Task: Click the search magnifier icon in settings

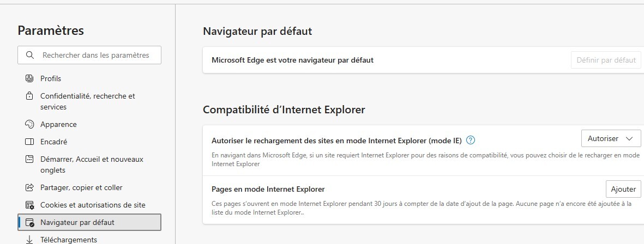Action: tap(29, 55)
